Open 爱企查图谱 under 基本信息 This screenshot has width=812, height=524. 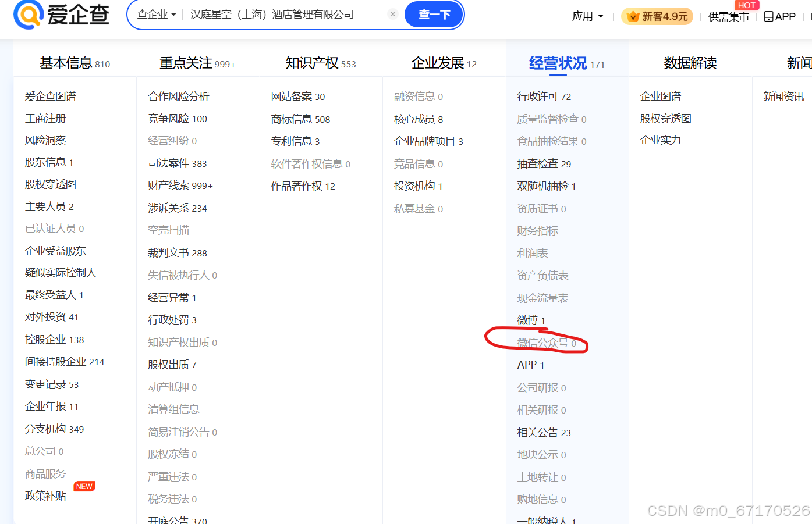coord(51,97)
